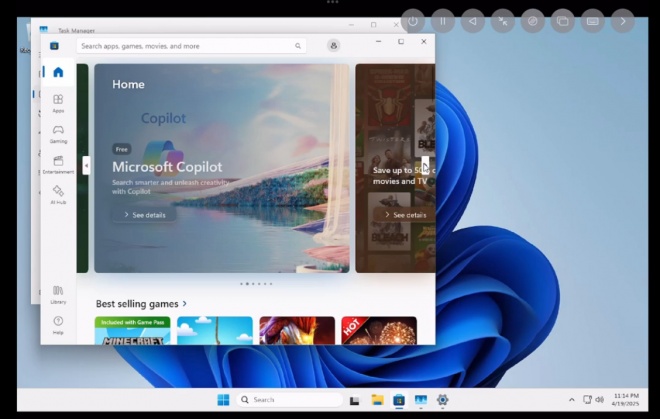Click See details on the movies and TV banner
The width and height of the screenshot is (660, 419).
(x=405, y=215)
